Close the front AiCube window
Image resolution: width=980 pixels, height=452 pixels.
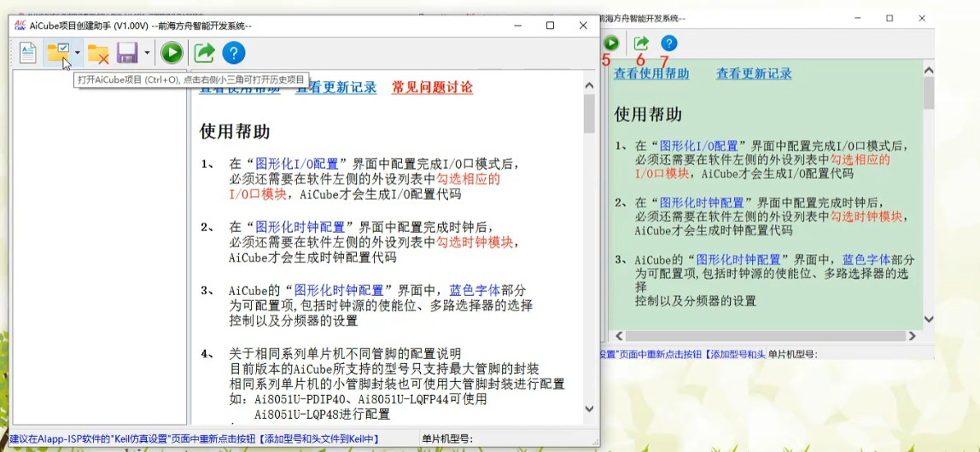click(582, 26)
